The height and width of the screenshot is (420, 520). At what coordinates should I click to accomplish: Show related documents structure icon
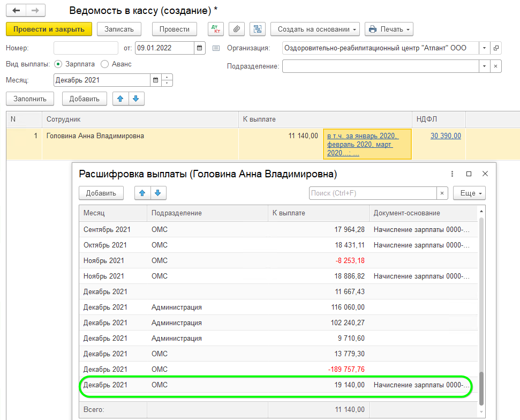257,29
